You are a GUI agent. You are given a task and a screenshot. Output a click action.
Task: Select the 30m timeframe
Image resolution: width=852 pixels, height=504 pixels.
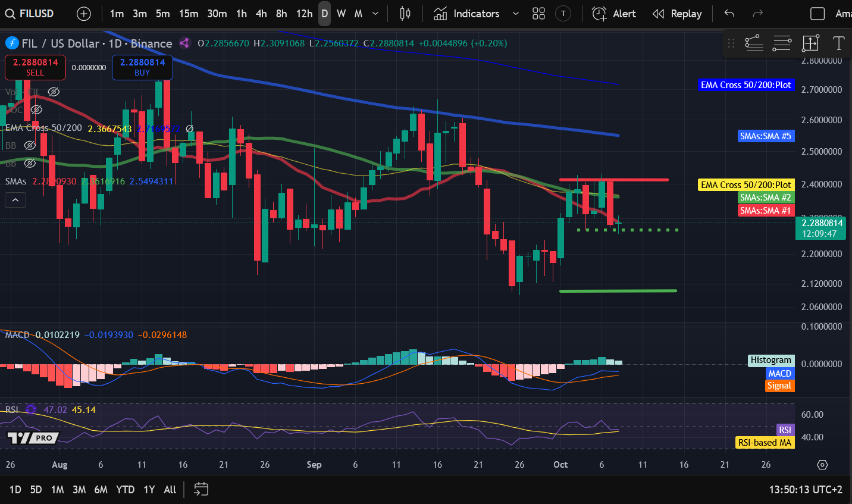click(x=217, y=14)
